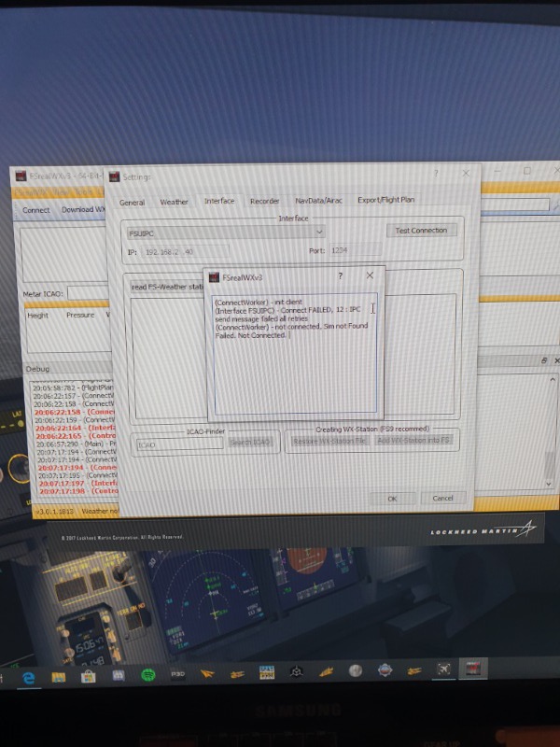This screenshot has width=560, height=747.
Task: Close the FSrealWXv3 connection result popup
Action: 370,275
